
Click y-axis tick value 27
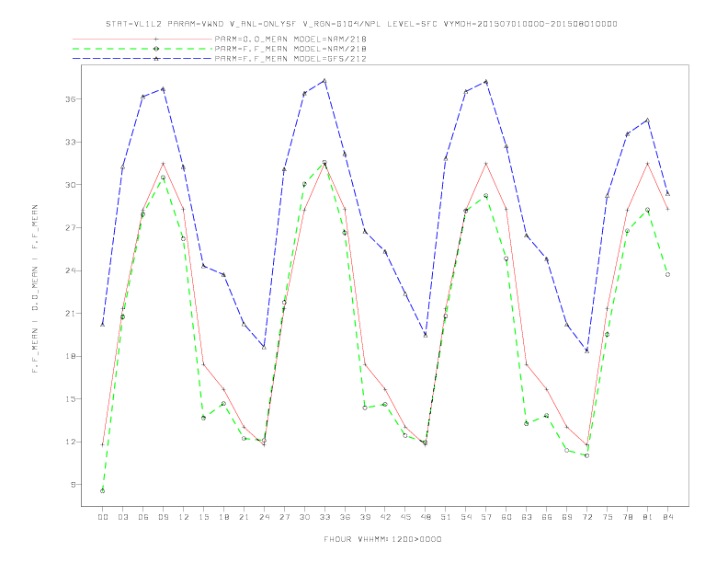click(71, 227)
